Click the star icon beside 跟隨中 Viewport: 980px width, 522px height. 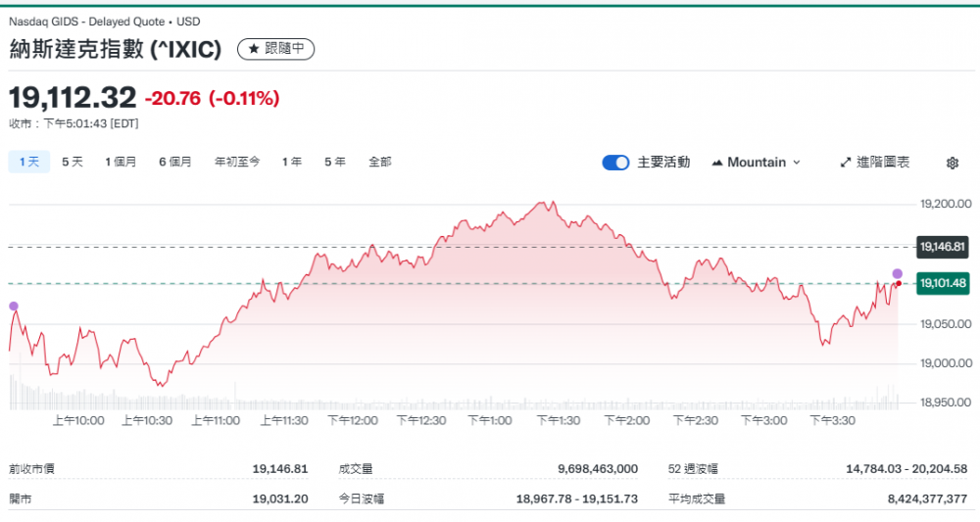[254, 49]
